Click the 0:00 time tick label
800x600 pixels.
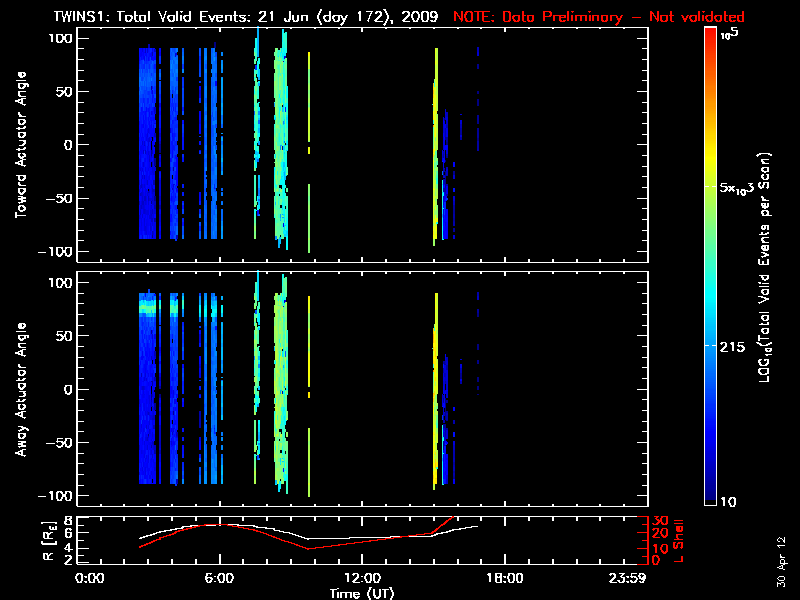(90, 578)
